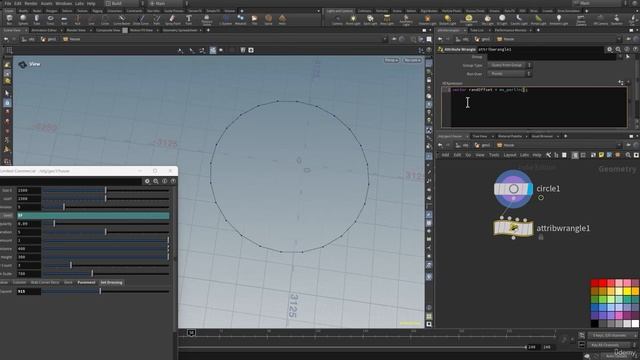Open the Windows menu

64,3
